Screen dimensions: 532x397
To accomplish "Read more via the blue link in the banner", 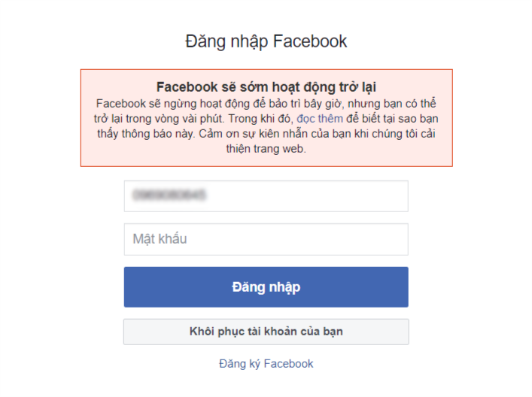I will 320,119.
